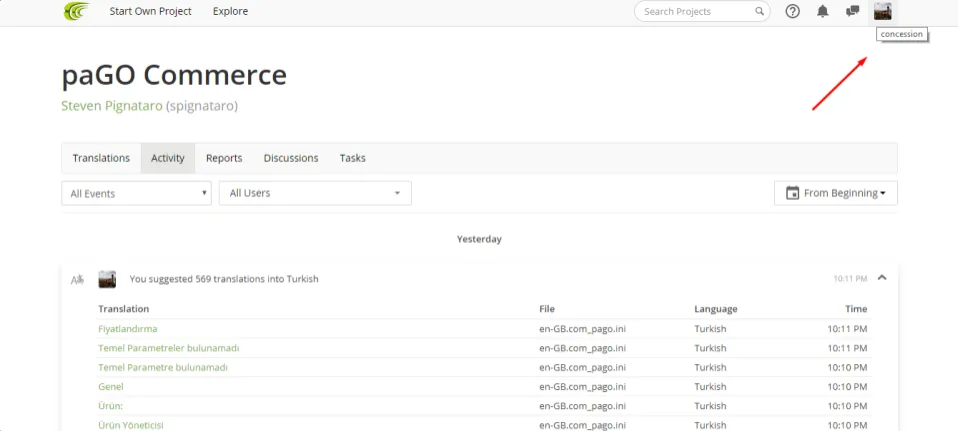Click the Yesterday date heading
The width and height of the screenshot is (958, 431).
tap(479, 239)
